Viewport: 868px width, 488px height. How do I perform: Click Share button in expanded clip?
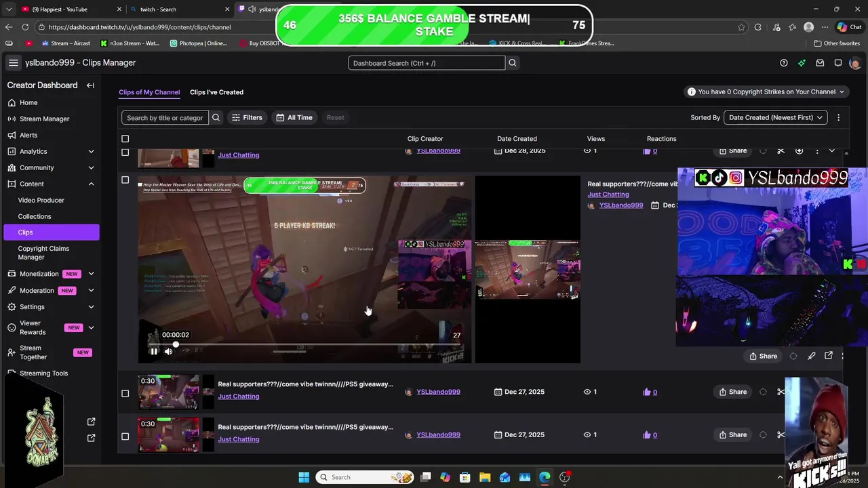click(763, 356)
